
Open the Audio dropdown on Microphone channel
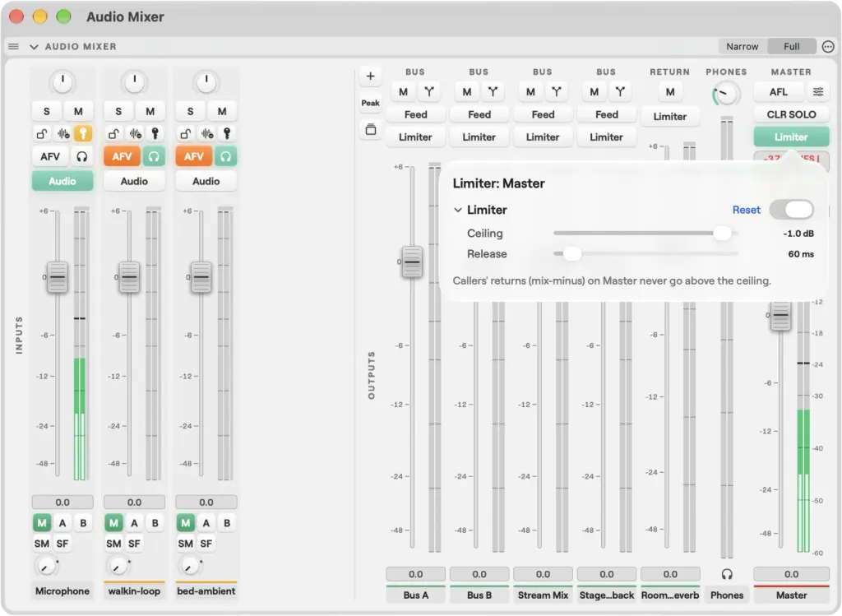pos(62,181)
